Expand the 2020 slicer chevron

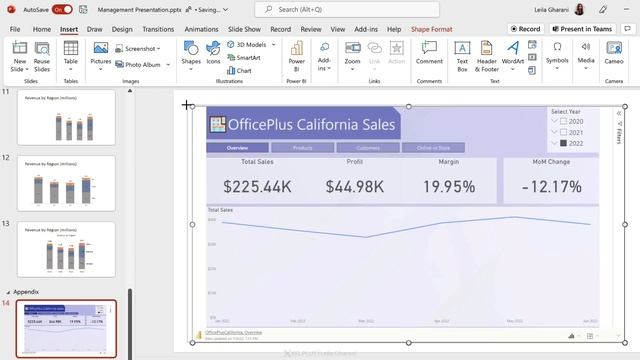[x=554, y=121]
